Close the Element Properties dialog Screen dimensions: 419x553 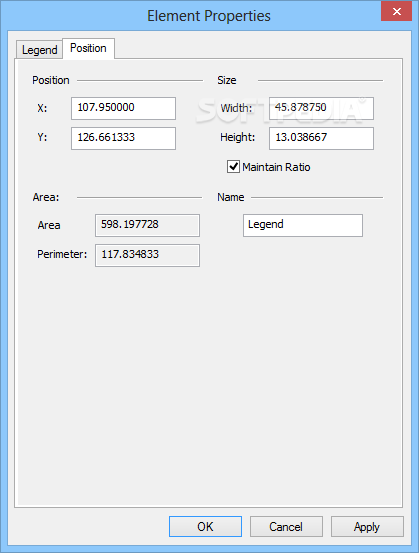[396, 11]
